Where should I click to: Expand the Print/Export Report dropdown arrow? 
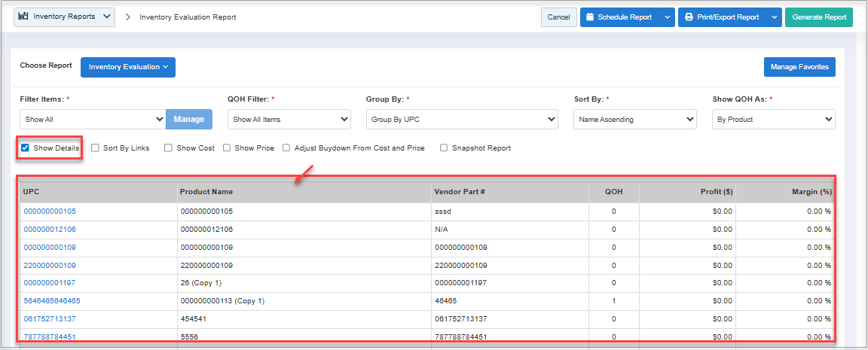(x=774, y=17)
